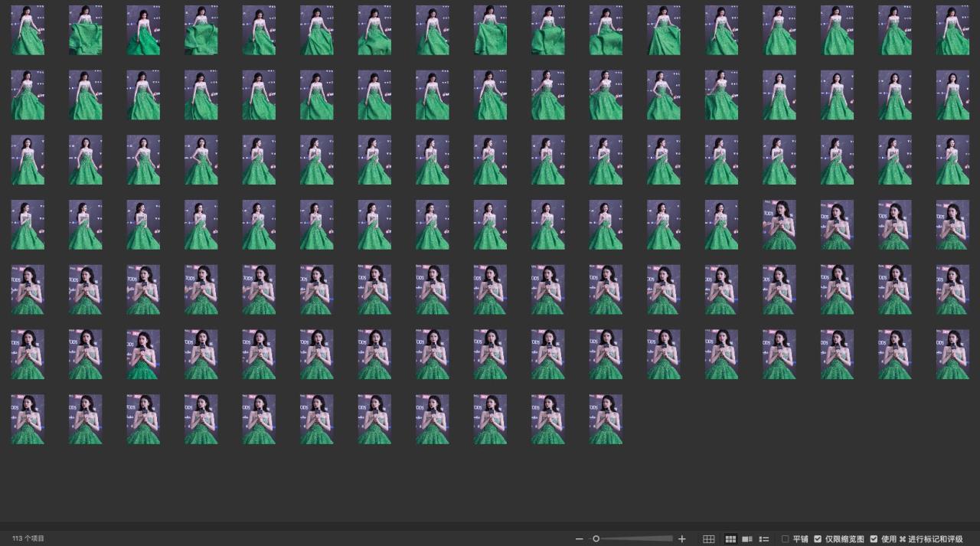Image resolution: width=980 pixels, height=546 pixels.
Task: Select the first thumbnail in the bottom row
Action: click(28, 420)
